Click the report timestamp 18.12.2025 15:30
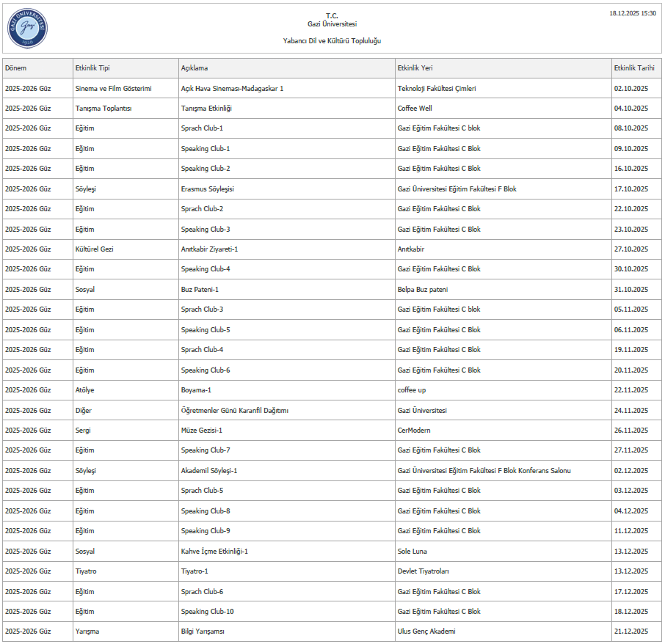The image size is (665, 644). click(633, 13)
